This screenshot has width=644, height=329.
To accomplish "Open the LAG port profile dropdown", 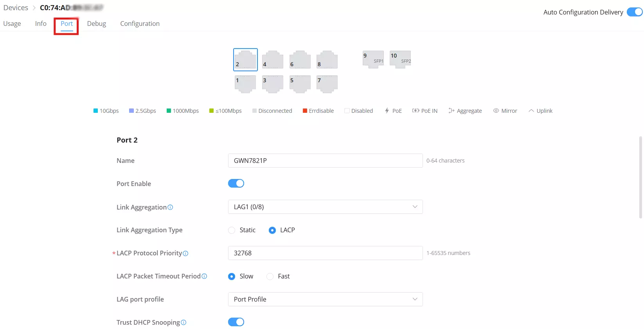I will (325, 299).
